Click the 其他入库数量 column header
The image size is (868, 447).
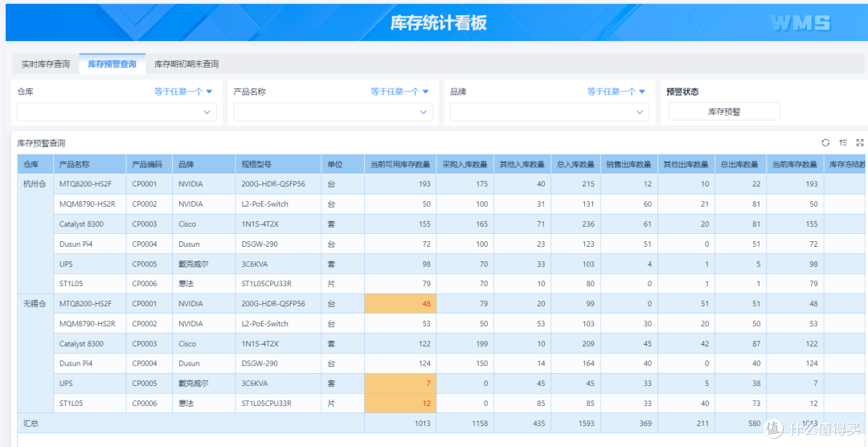522,165
